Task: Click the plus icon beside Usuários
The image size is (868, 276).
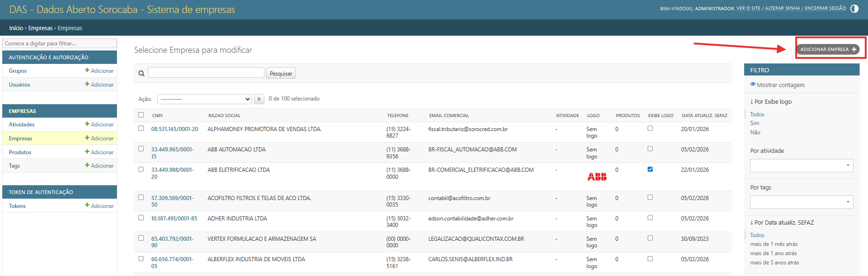Action: [x=87, y=84]
